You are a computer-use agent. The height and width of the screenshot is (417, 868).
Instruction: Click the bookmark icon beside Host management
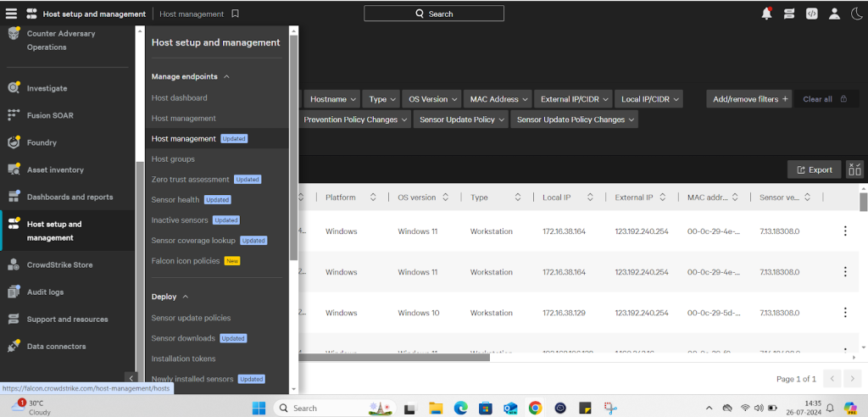point(236,14)
